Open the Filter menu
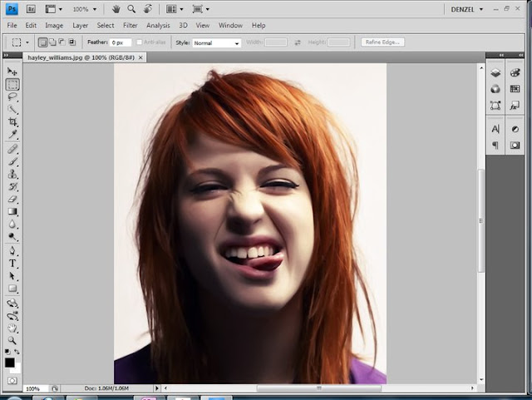The image size is (532, 400). pyautogui.click(x=130, y=26)
